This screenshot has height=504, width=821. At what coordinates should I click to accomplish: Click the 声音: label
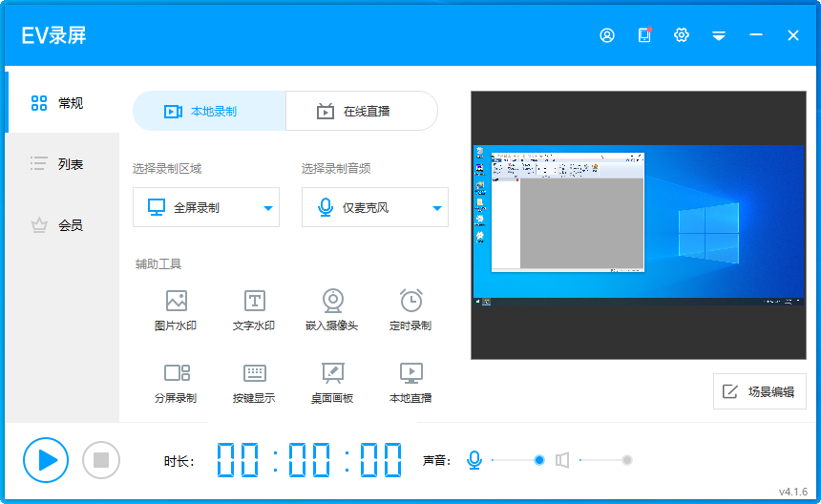click(x=436, y=460)
